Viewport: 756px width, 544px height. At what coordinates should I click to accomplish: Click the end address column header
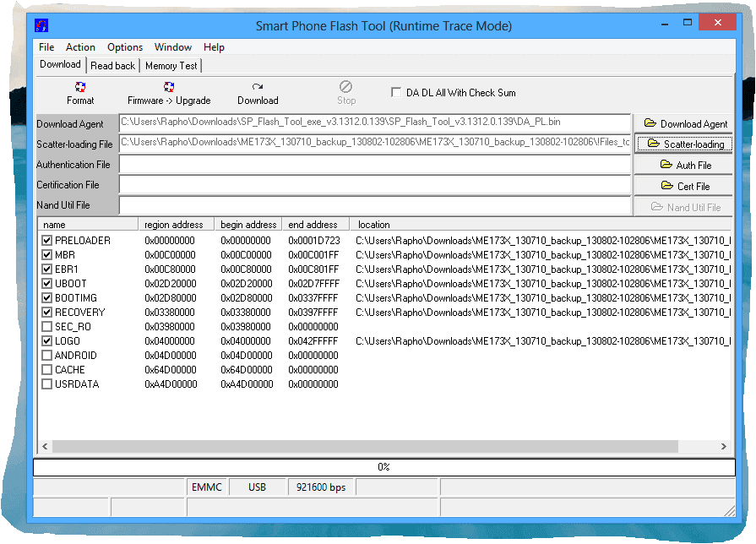pos(316,225)
